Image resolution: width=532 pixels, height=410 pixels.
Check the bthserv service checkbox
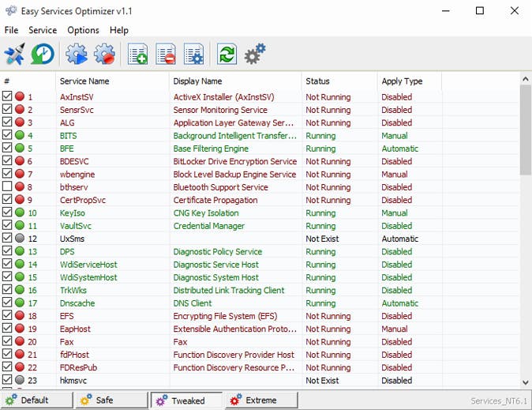tap(7, 186)
